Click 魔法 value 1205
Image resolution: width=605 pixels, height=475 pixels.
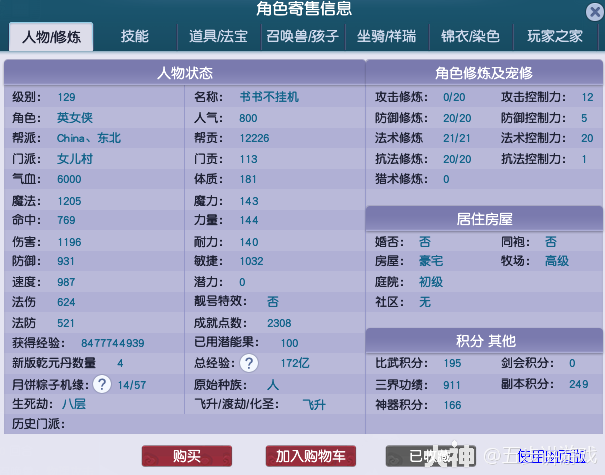pos(69,201)
